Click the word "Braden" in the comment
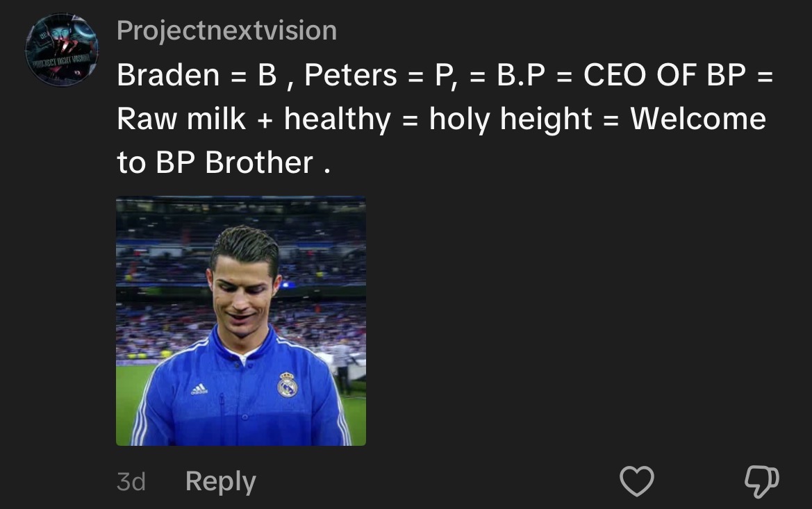The image size is (812, 509). coord(168,74)
